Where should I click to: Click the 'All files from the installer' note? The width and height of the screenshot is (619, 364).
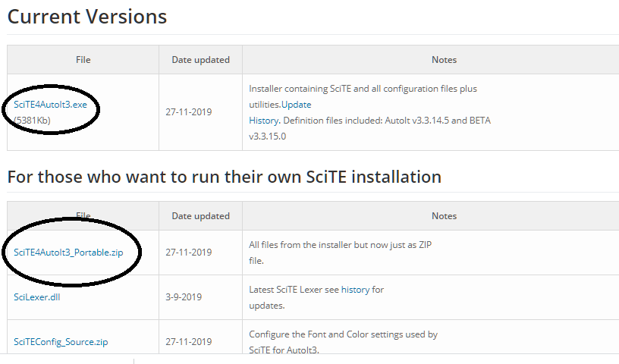(x=341, y=245)
